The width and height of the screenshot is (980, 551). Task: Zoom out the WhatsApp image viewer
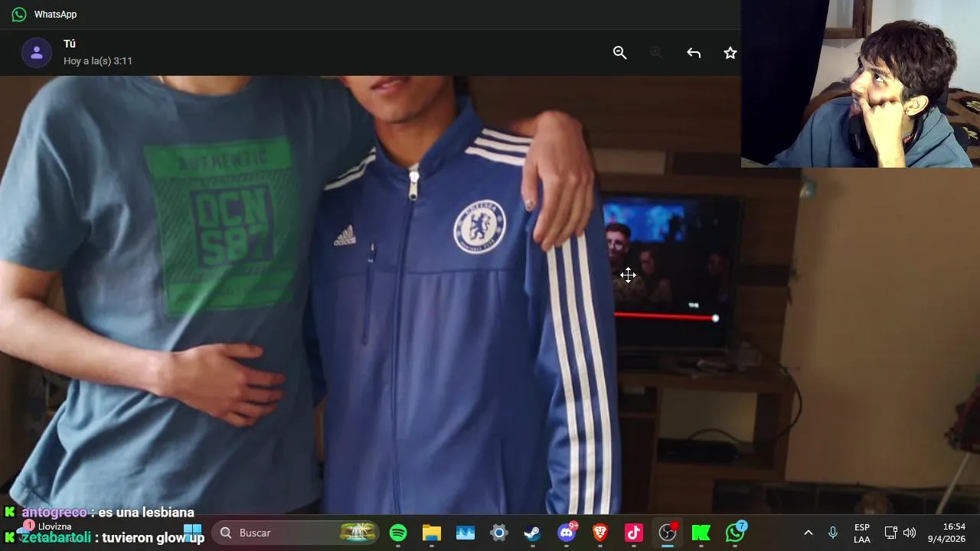[x=620, y=53]
